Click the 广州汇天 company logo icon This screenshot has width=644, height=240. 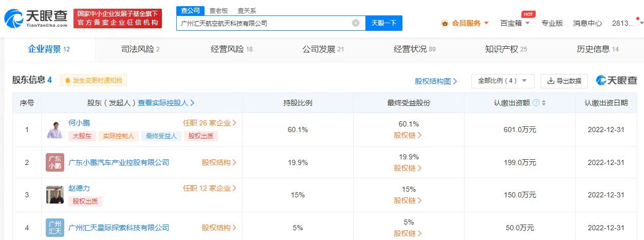click(55, 227)
